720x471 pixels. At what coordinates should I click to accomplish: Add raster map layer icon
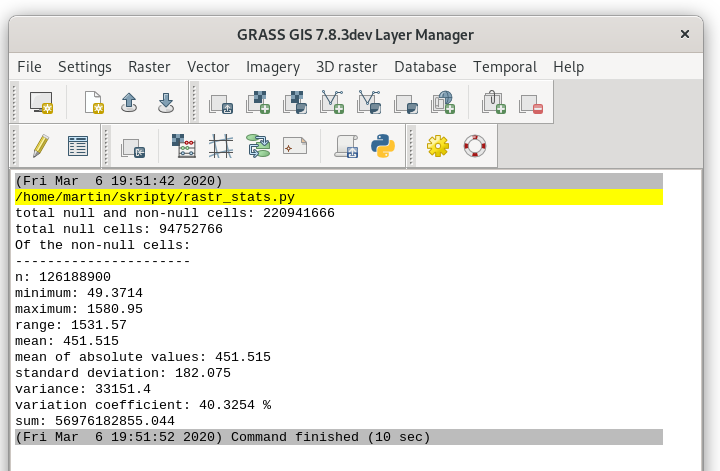tap(258, 102)
